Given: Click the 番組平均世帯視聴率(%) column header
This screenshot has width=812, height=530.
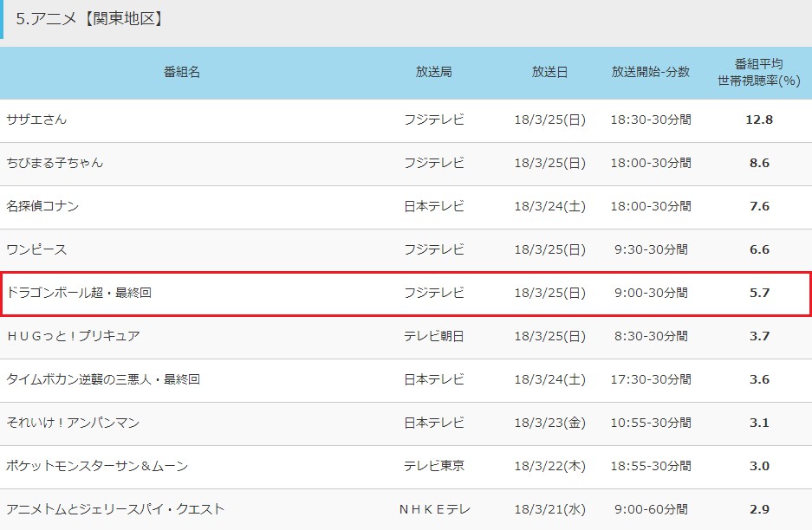Looking at the screenshot, I should click(758, 72).
